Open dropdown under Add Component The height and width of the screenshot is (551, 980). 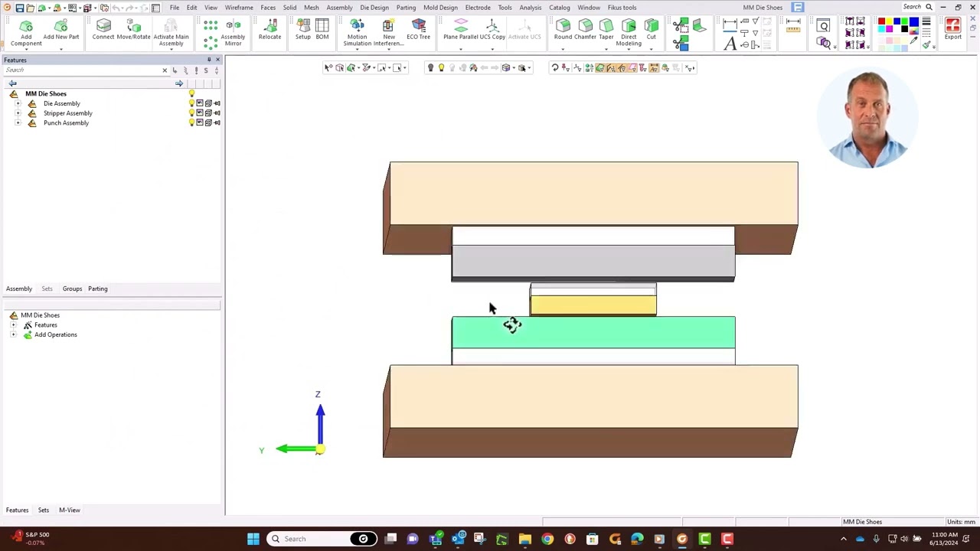click(26, 49)
